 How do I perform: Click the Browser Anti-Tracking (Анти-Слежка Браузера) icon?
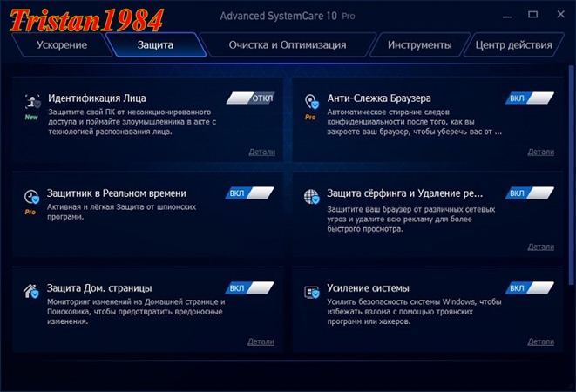click(x=311, y=101)
